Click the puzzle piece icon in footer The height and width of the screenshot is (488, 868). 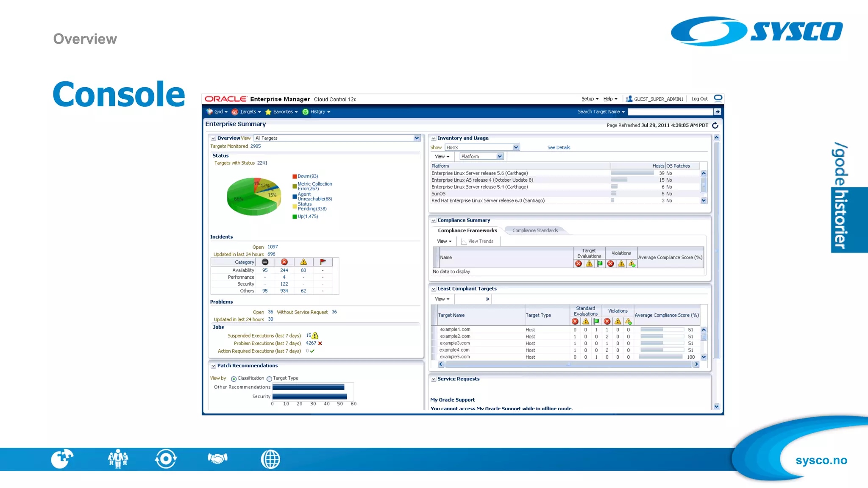[x=62, y=459]
